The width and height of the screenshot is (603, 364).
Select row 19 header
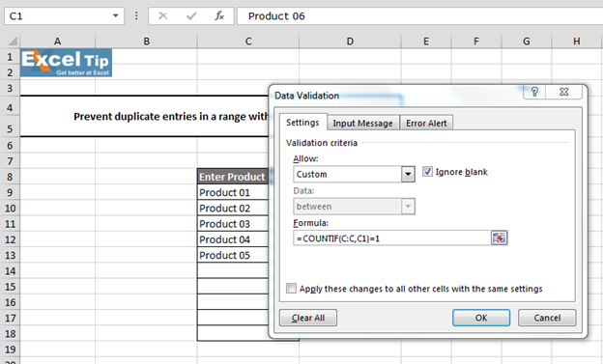tap(10, 350)
